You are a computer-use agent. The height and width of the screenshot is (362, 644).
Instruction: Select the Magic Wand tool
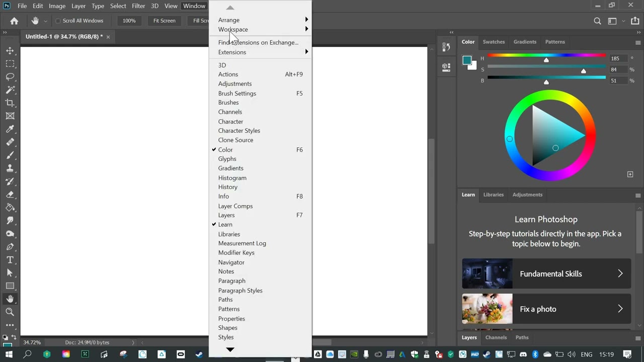coord(10,90)
